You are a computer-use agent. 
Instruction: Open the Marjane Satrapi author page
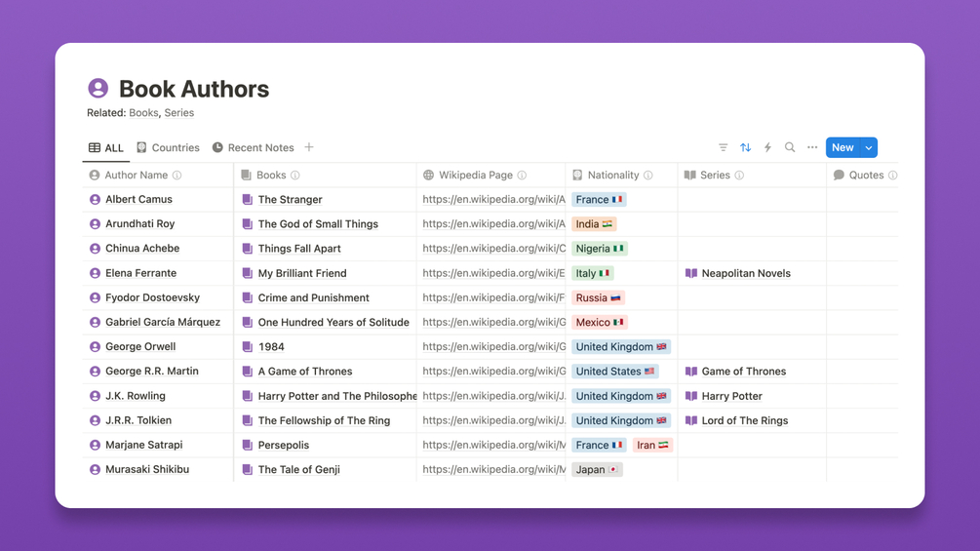tap(143, 445)
